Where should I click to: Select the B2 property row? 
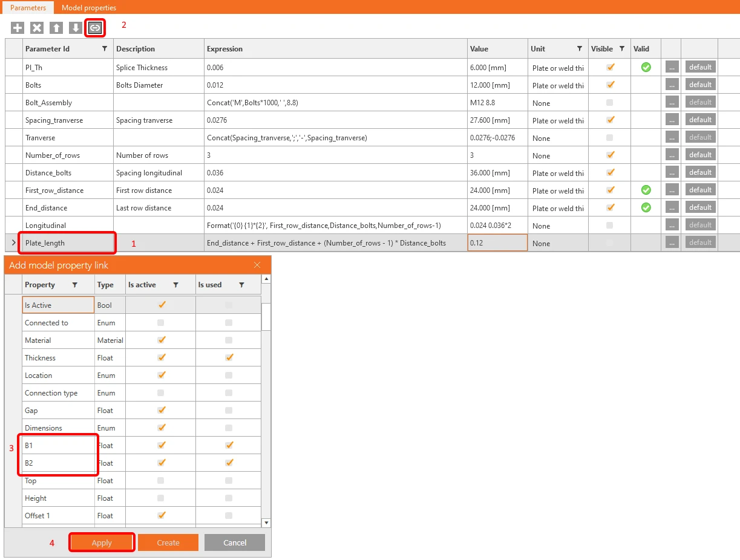59,463
